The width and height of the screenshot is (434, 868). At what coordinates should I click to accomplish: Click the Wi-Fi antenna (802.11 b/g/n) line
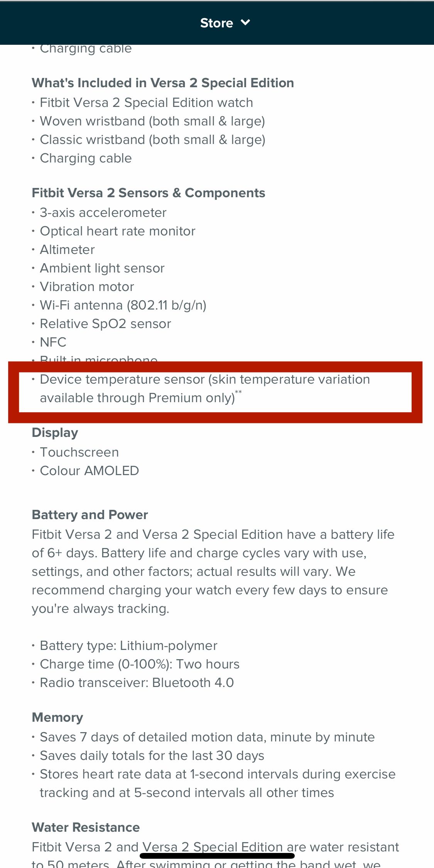(123, 305)
